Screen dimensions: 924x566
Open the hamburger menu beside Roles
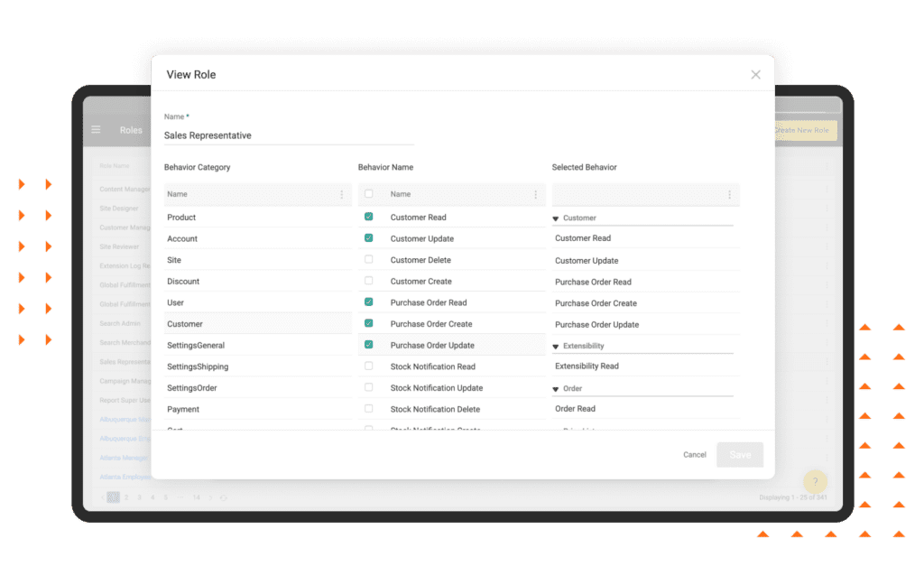pos(96,130)
